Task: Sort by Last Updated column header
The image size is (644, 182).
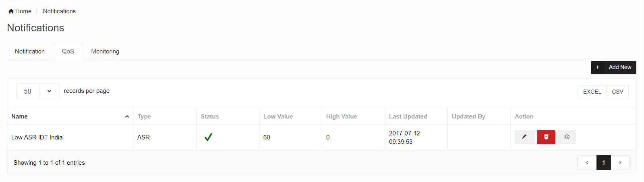Action: [408, 117]
